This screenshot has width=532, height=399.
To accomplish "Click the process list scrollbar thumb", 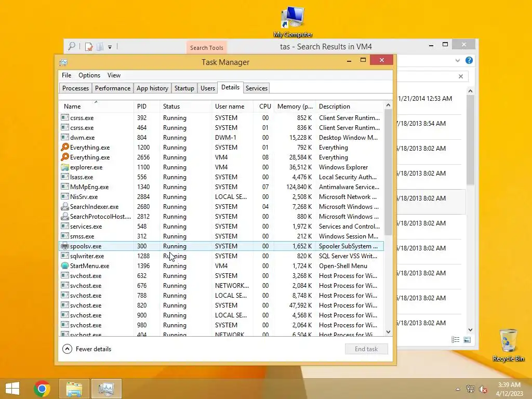I will [x=389, y=172].
